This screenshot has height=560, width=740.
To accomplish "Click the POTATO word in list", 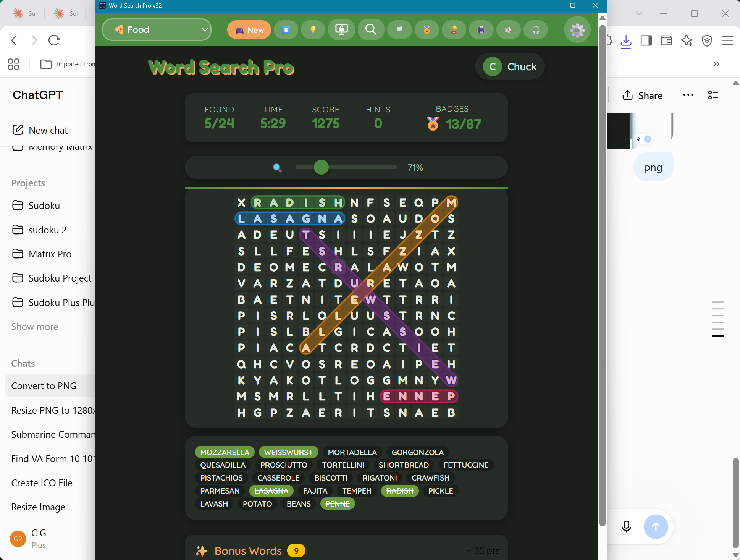I will tap(257, 504).
